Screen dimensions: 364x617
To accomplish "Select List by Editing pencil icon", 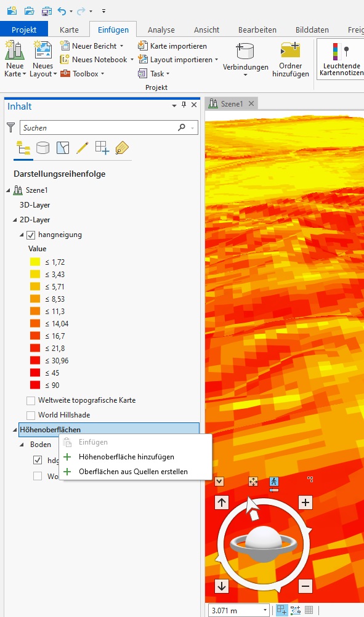I will [82, 148].
